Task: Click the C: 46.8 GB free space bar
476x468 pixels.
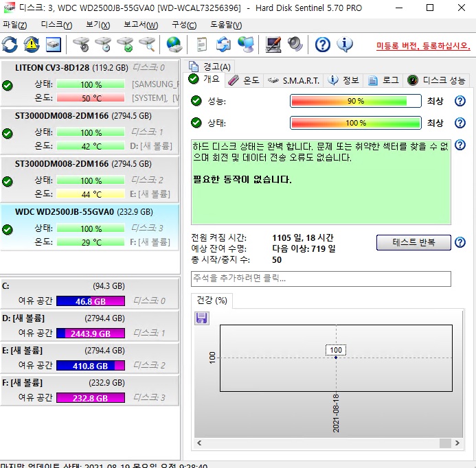Action: (x=91, y=301)
